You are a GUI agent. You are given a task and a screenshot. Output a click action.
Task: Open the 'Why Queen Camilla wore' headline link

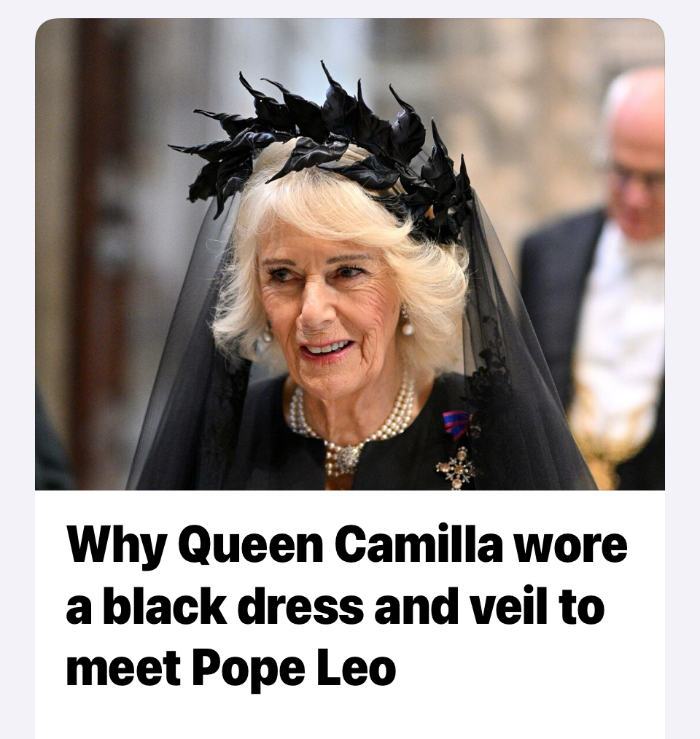(x=346, y=546)
